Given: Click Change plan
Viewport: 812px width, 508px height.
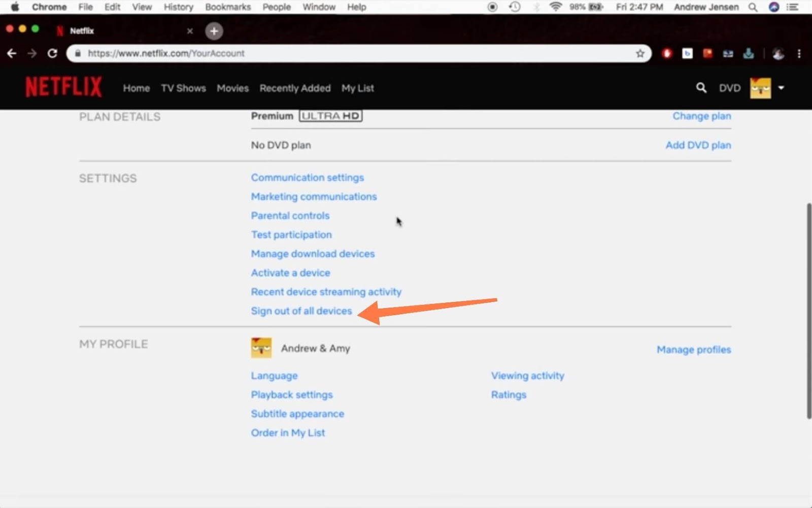Looking at the screenshot, I should click(x=702, y=116).
